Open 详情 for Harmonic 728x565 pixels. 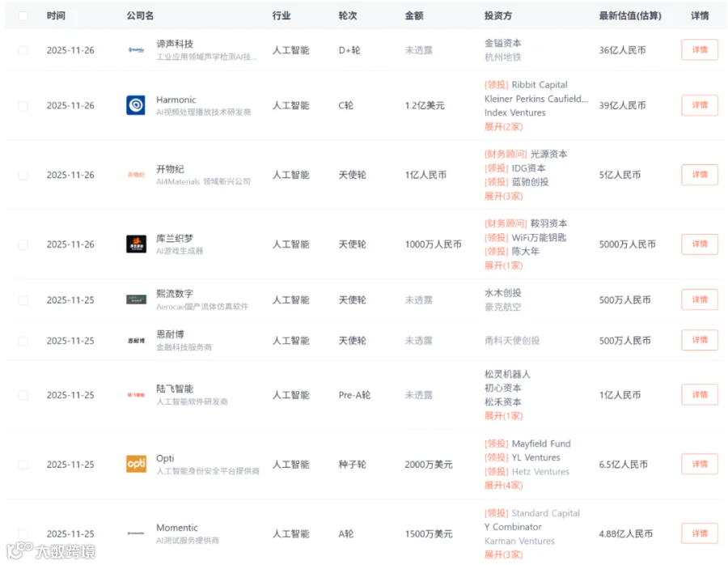[x=699, y=105]
